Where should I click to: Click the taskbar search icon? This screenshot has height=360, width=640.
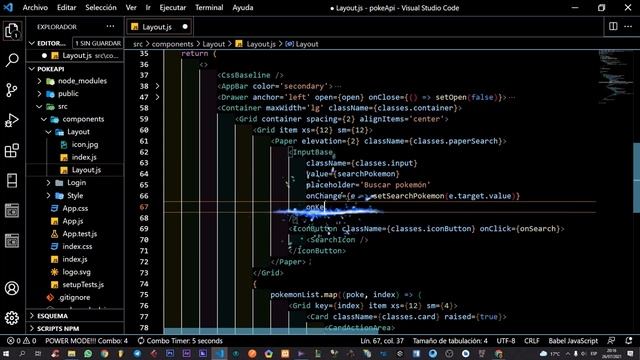(x=22, y=353)
